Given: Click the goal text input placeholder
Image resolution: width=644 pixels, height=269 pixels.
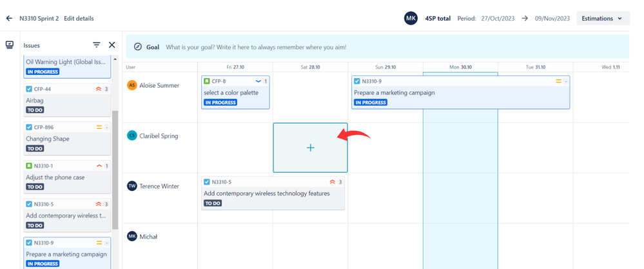Looking at the screenshot, I should (x=256, y=47).
